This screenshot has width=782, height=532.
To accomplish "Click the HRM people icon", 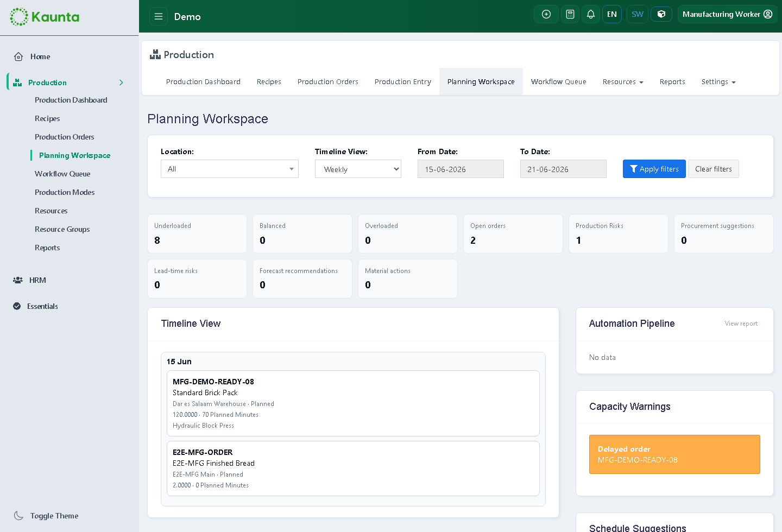I will tap(18, 280).
